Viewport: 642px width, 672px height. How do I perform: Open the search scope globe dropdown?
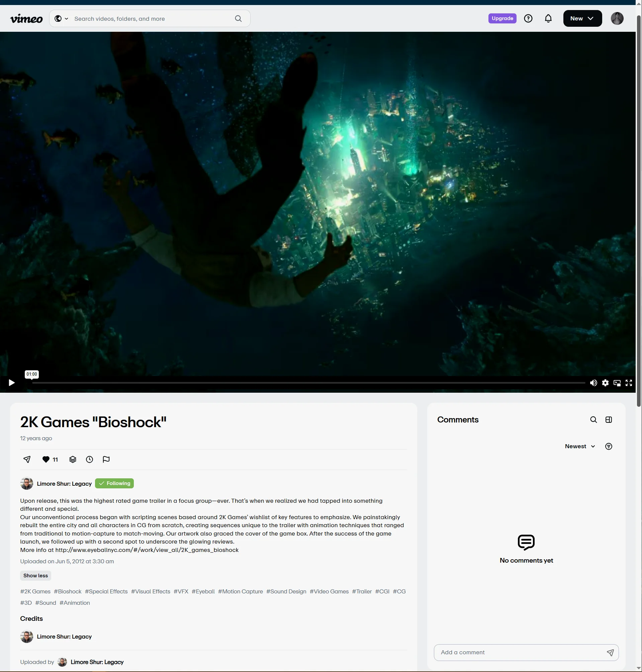click(61, 19)
